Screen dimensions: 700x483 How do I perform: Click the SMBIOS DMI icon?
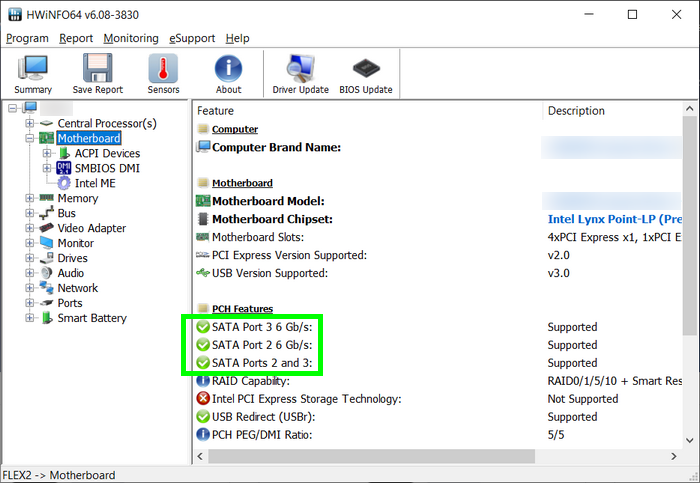pyautogui.click(x=63, y=168)
